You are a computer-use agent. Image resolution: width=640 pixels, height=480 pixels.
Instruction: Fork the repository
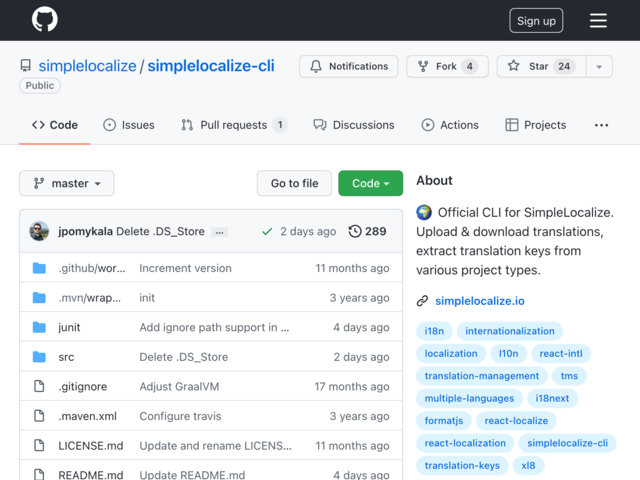point(447,66)
